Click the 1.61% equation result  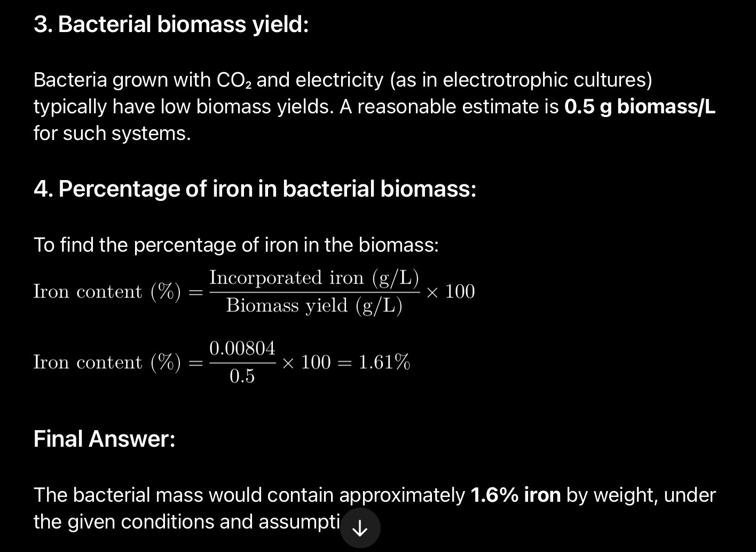click(x=384, y=363)
